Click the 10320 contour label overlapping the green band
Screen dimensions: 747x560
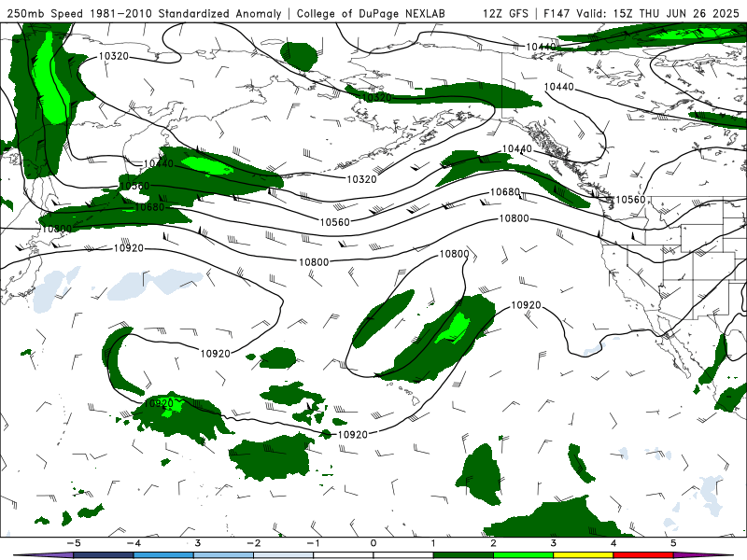(377, 98)
